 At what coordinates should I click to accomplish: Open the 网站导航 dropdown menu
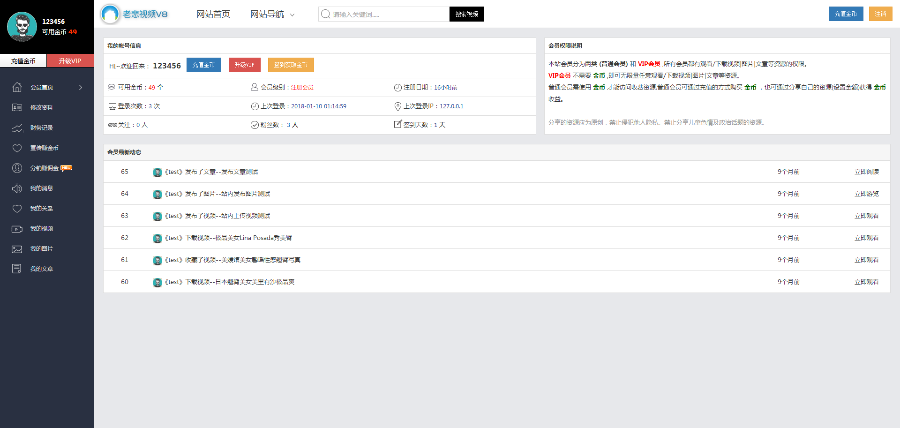click(273, 14)
